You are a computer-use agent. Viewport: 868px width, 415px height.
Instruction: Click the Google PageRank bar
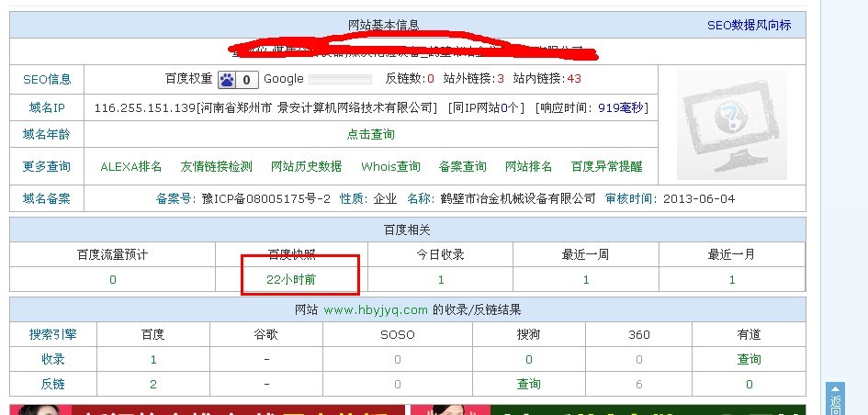[340, 80]
